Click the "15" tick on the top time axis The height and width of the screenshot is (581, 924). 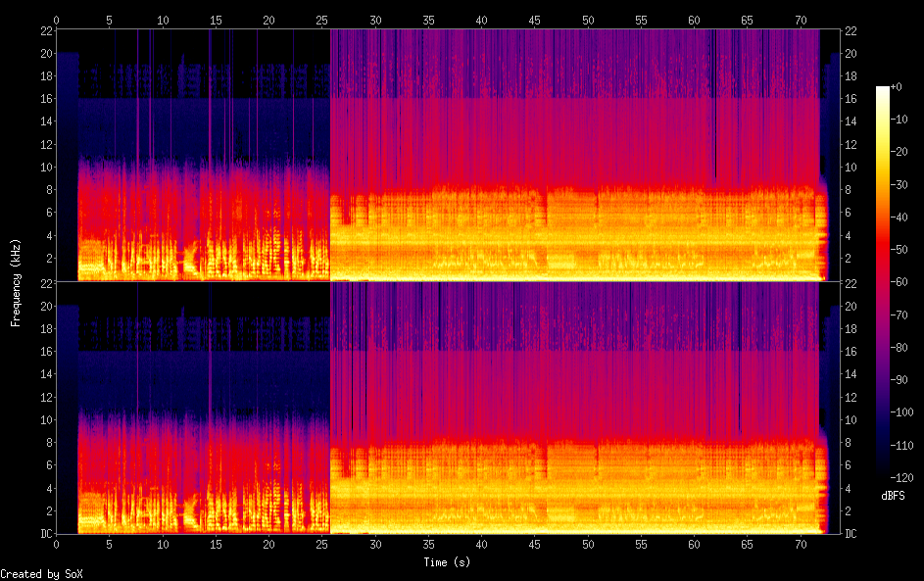[x=216, y=20]
